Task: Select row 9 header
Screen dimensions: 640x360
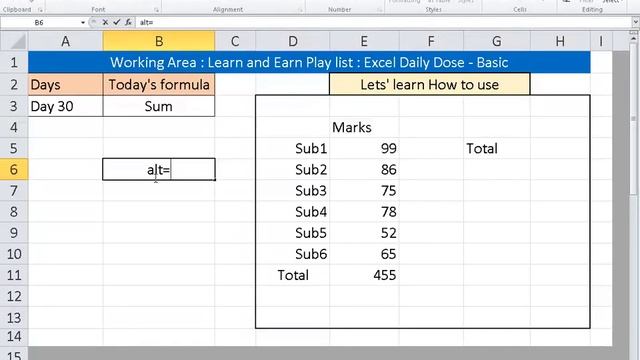Action: click(14, 233)
